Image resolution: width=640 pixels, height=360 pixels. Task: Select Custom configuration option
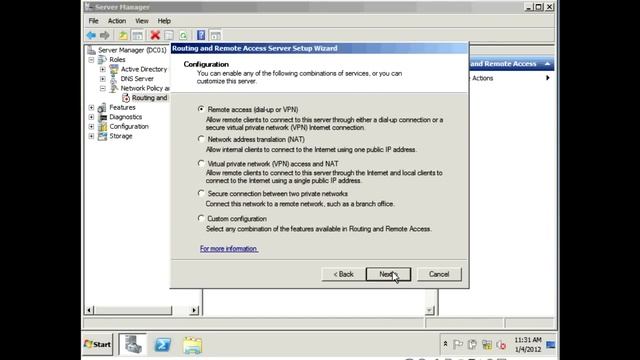point(201,218)
